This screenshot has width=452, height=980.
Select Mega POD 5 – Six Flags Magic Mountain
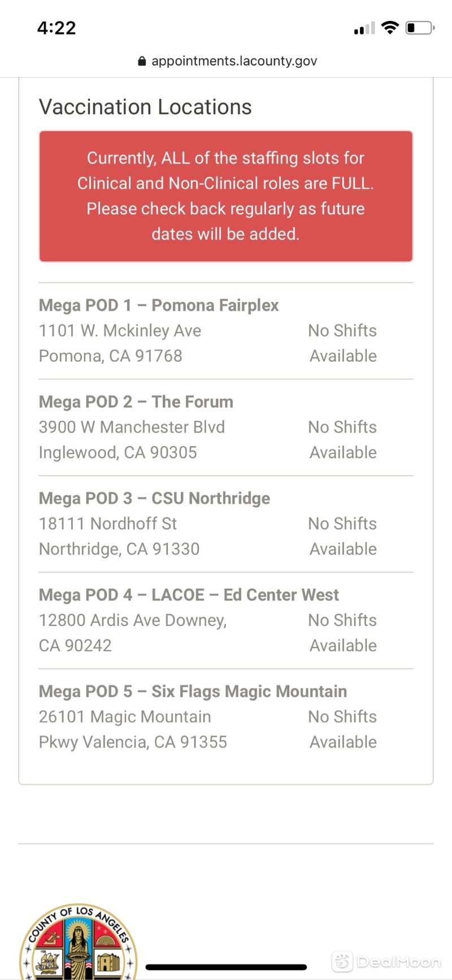(x=226, y=717)
